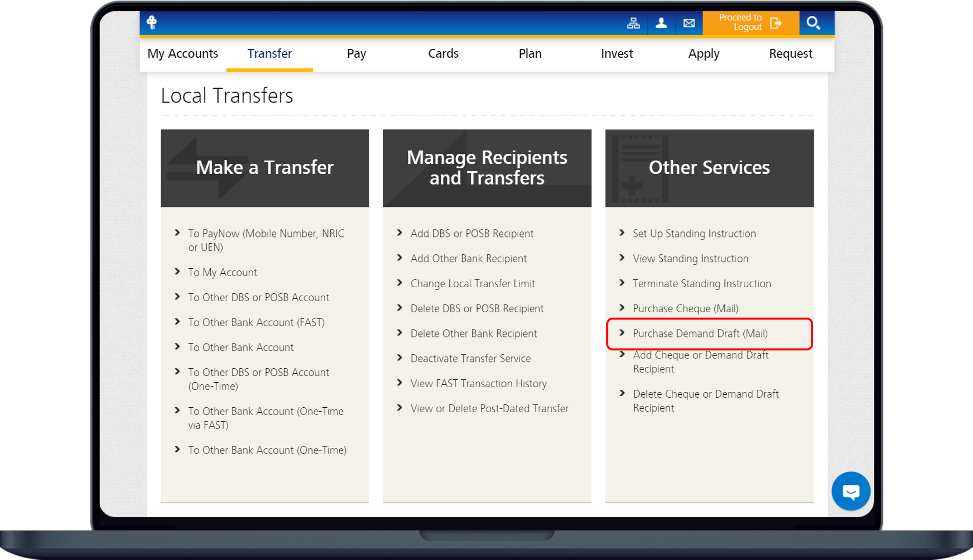Open the Invest menu
973x560 pixels.
click(x=617, y=54)
